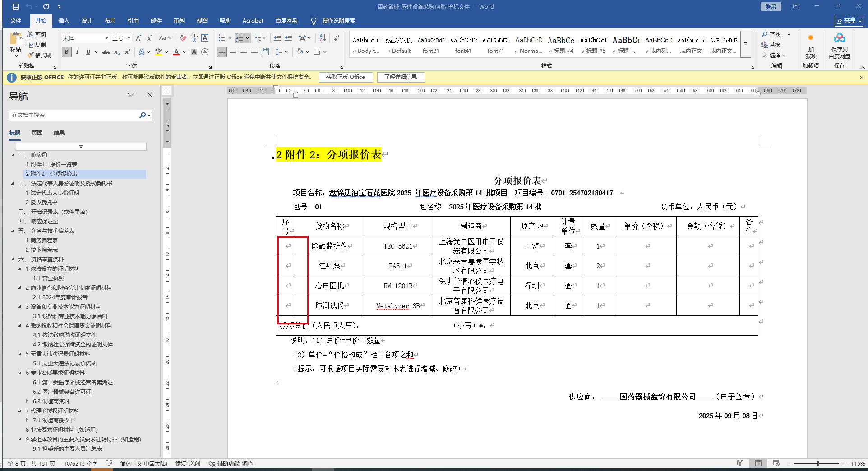This screenshot has width=868, height=471.
Task: Switch to the 插入 (Insert) ribbon tab
Action: (64, 21)
